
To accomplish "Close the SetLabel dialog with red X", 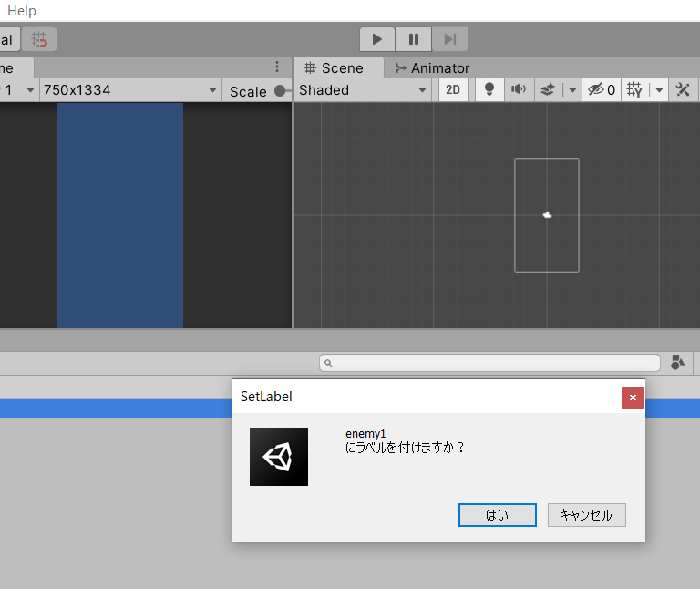I will 633,398.
